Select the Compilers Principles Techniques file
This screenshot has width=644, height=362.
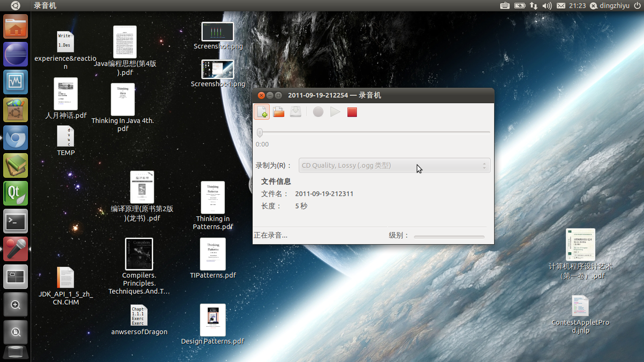139,266
